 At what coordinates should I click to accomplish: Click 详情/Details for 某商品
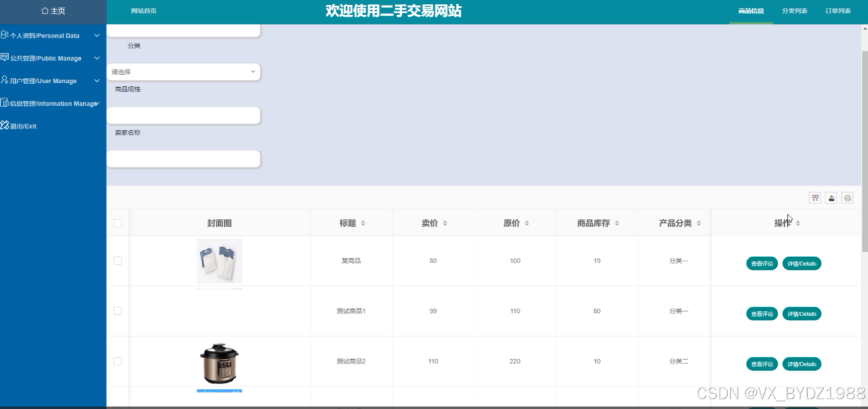802,264
